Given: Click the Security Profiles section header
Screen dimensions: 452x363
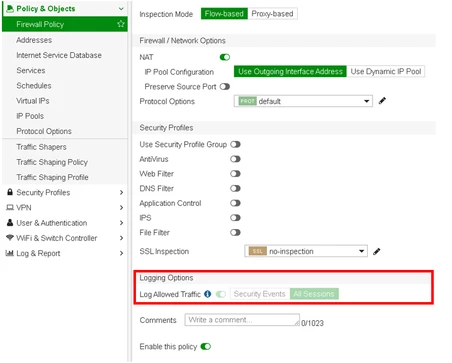Looking at the screenshot, I should 284,128.
